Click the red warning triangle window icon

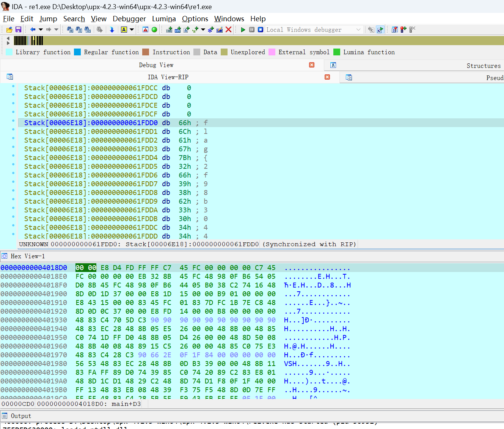tap(146, 30)
